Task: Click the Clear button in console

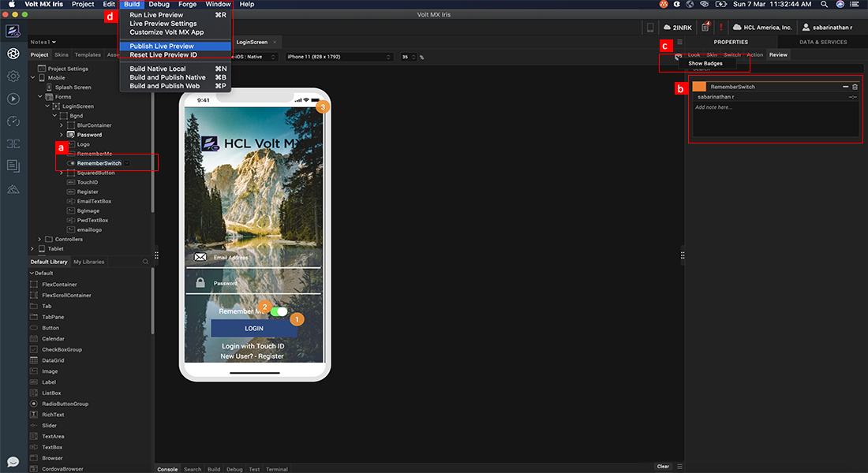Action: [663, 467]
